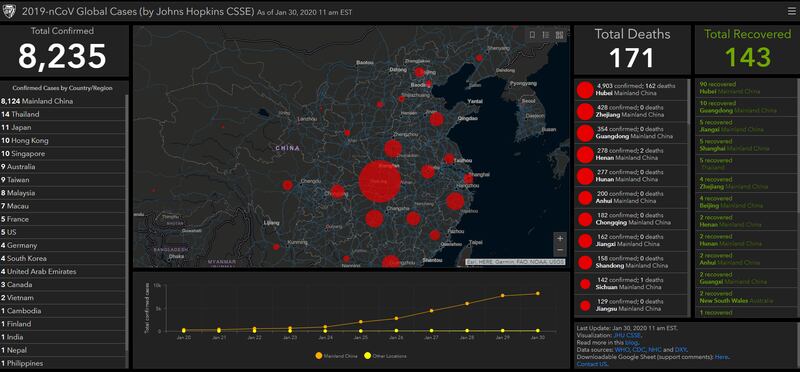Zoom out on the map with minus button
This screenshot has height=372, width=800.
coord(560,250)
